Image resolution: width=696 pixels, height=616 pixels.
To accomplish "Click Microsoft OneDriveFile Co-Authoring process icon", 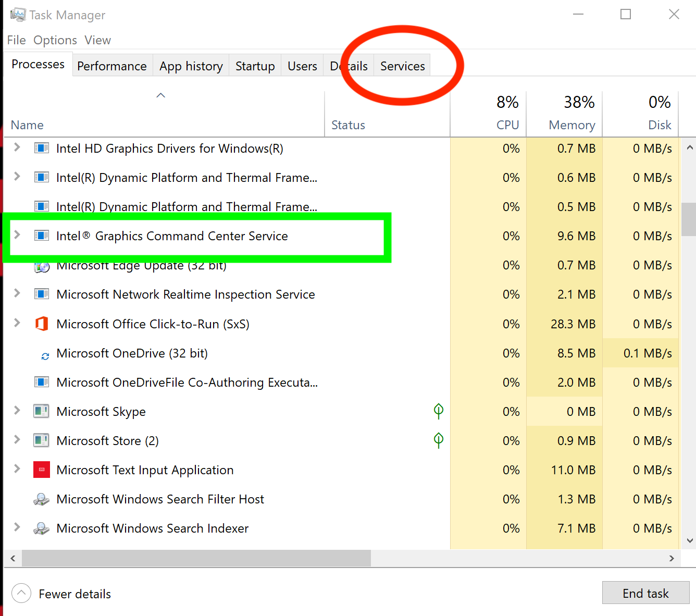I will tap(42, 382).
